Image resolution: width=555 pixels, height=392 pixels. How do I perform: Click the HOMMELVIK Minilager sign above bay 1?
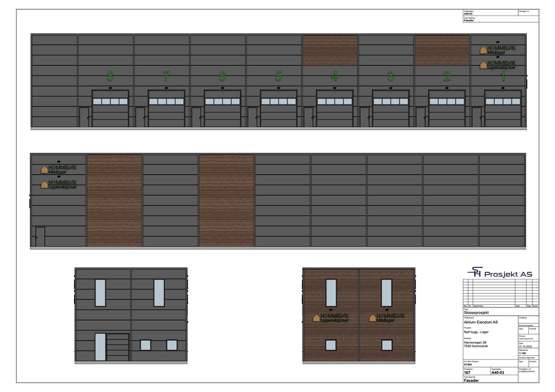[498, 50]
